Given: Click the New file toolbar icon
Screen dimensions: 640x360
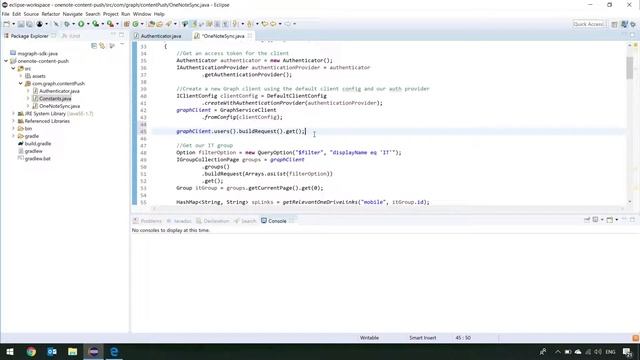Looking at the screenshot, I should tap(7, 24).
